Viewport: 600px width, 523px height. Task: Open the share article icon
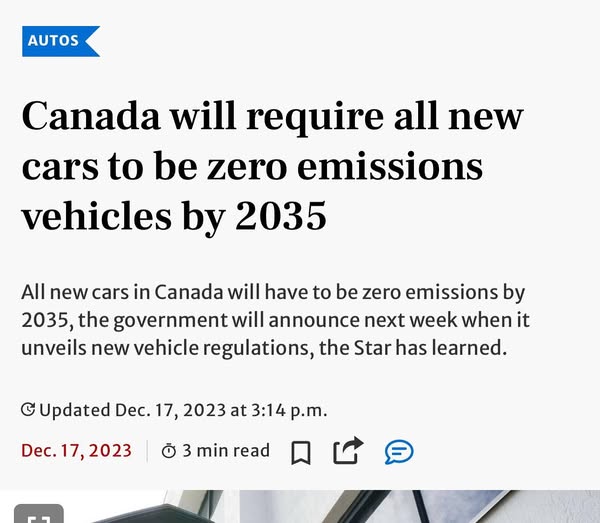coord(347,451)
